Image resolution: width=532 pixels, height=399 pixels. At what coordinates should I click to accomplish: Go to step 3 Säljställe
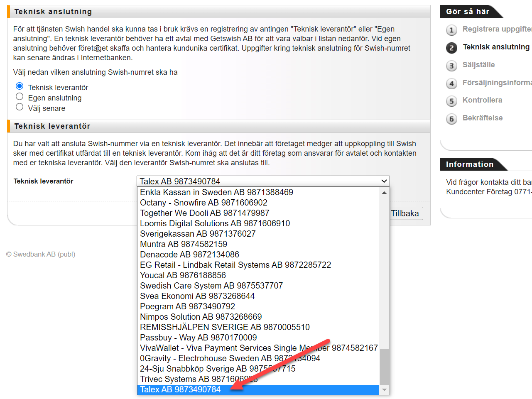point(478,65)
